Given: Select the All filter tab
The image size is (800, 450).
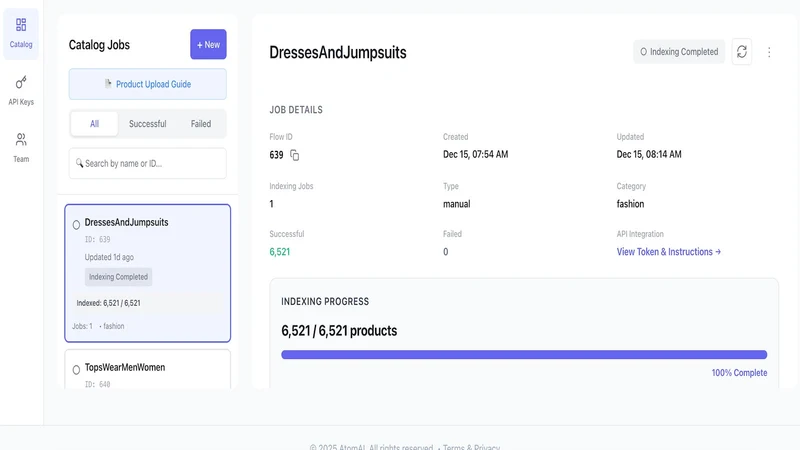Looking at the screenshot, I should 94,124.
